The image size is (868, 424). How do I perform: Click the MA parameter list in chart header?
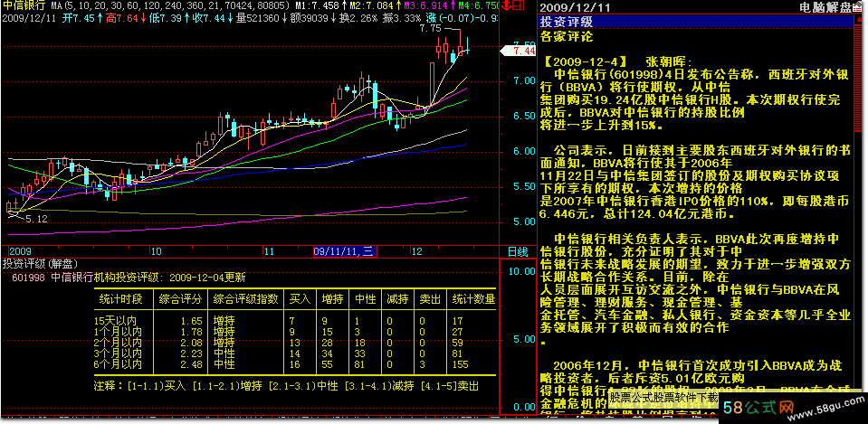pos(170,6)
